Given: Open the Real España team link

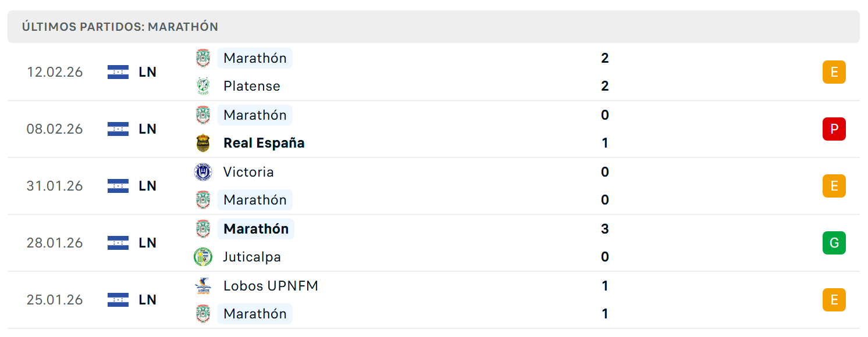Looking at the screenshot, I should (x=264, y=143).
